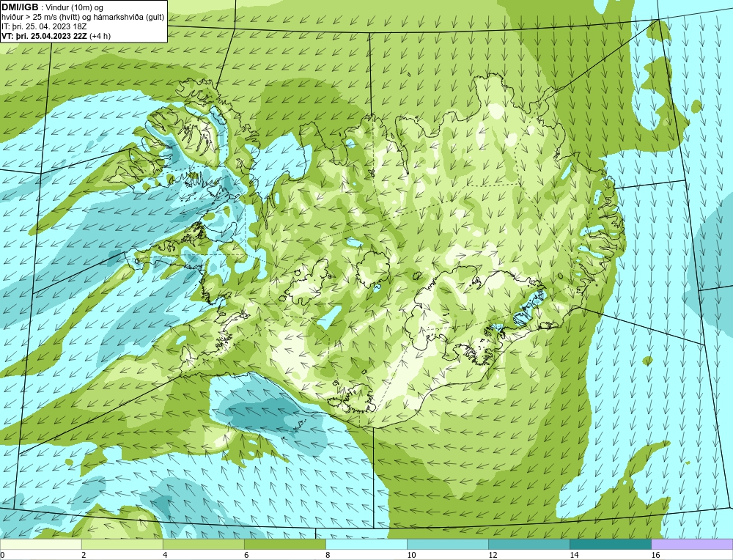The image size is (733, 560).
Task: Click the legend scale label '6'
Action: (x=246, y=555)
